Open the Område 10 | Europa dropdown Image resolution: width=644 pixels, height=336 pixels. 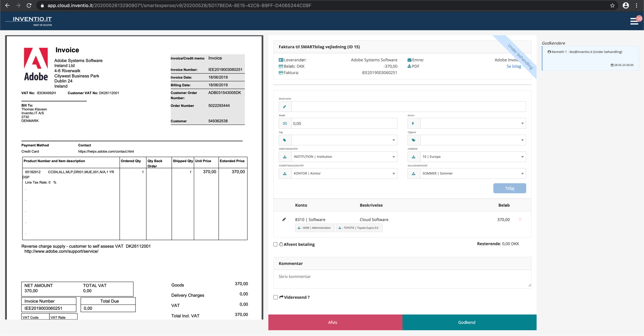473,157
